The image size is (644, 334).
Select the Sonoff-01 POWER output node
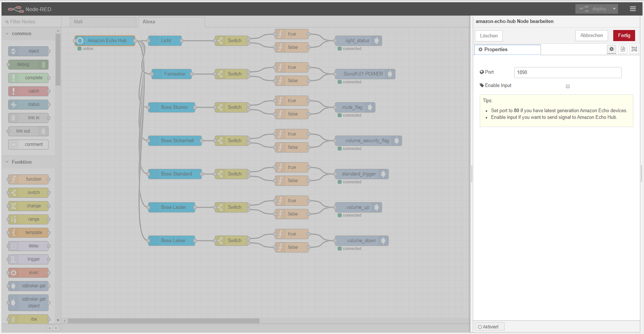tap(365, 74)
